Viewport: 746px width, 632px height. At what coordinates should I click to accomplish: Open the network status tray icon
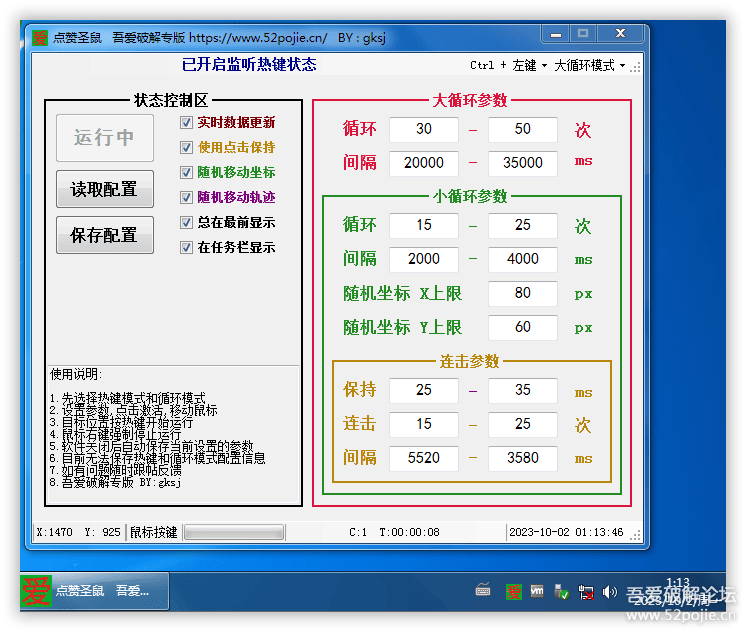[x=586, y=592]
